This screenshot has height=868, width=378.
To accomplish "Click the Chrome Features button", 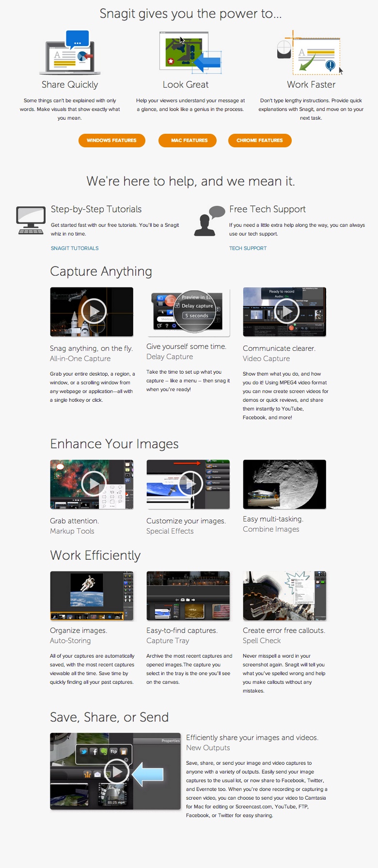I will point(260,141).
